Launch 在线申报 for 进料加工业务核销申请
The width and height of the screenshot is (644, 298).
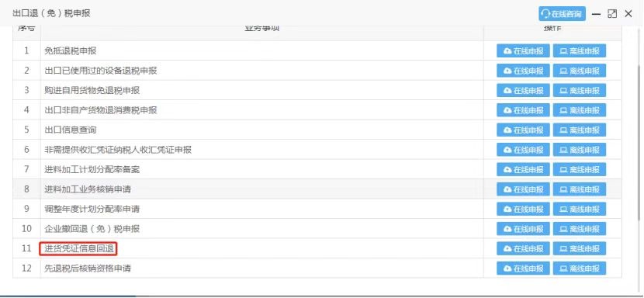click(x=523, y=189)
